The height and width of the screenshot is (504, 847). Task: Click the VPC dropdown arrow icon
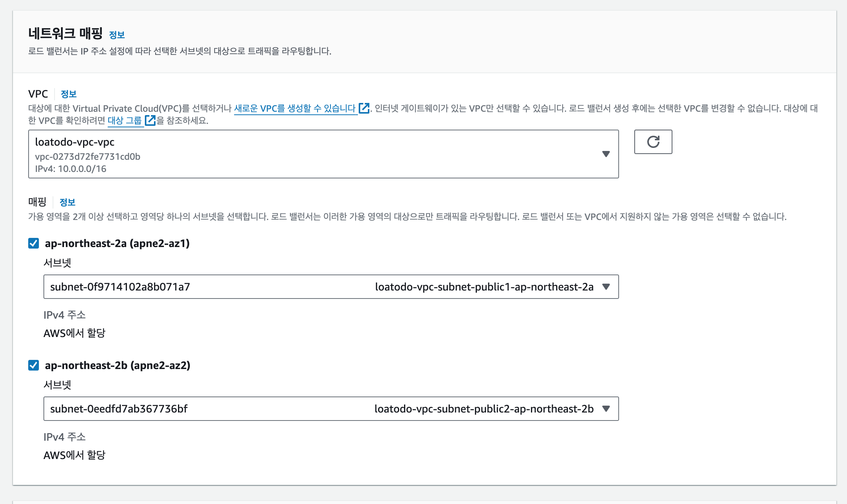coord(606,154)
